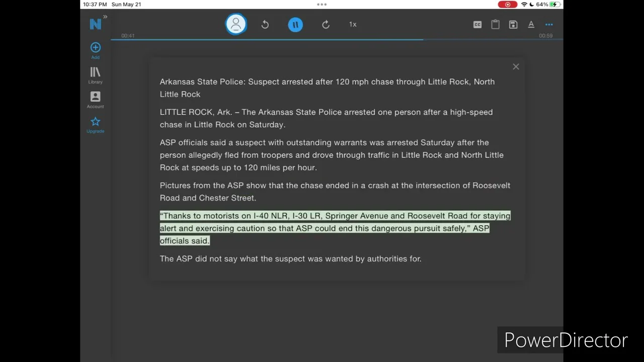Jump to the sentence "The ASP did not say"
This screenshot has height=362, width=644.
(290, 259)
